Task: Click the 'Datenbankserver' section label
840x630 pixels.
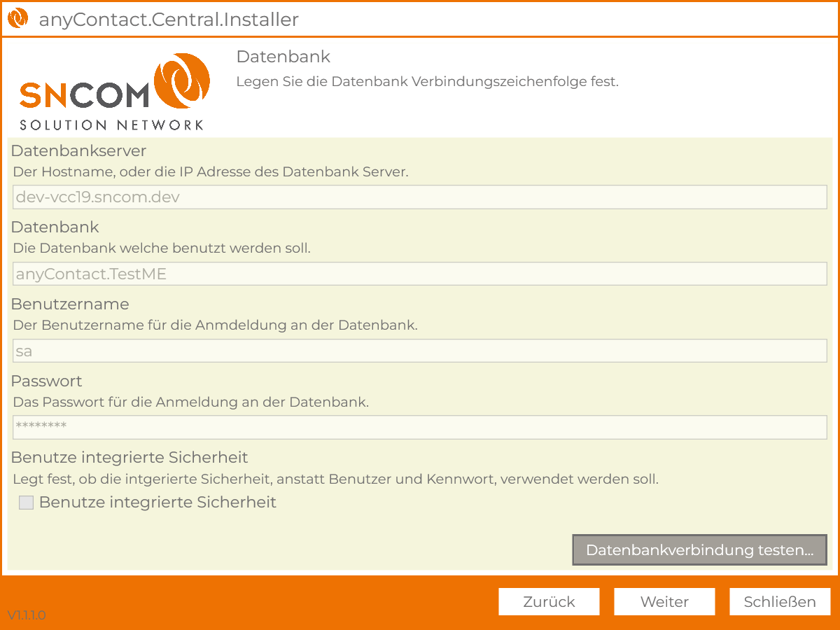Action: [78, 150]
